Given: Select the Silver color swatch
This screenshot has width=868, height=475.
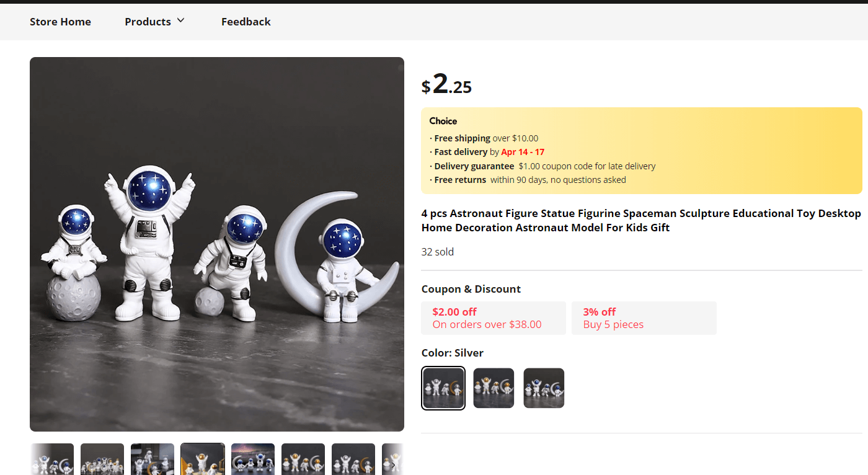Looking at the screenshot, I should (443, 388).
